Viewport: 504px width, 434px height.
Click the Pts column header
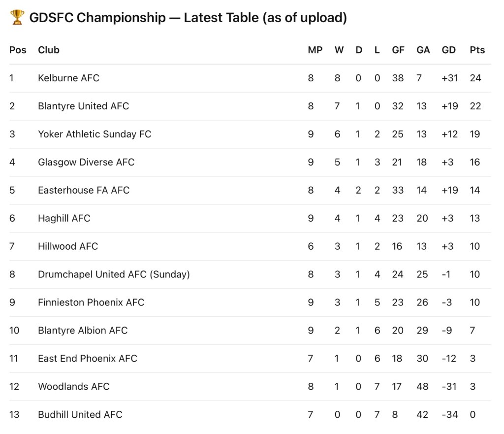point(477,50)
